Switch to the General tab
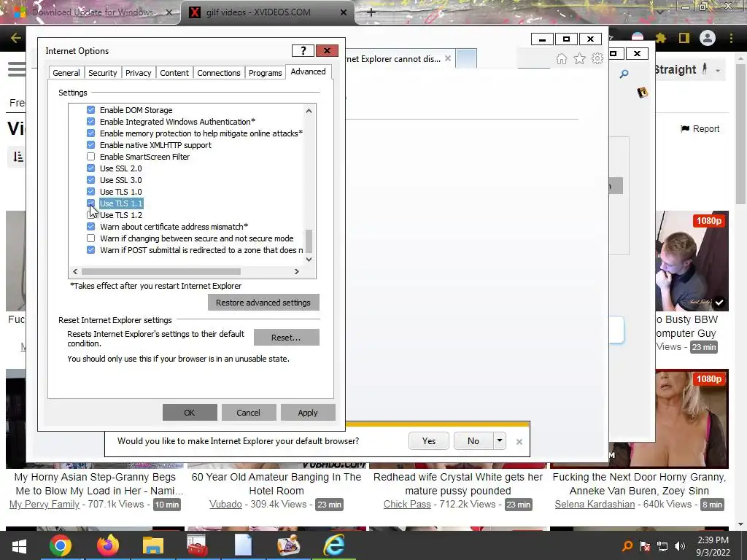Viewport: 747px width, 560px height. click(66, 73)
